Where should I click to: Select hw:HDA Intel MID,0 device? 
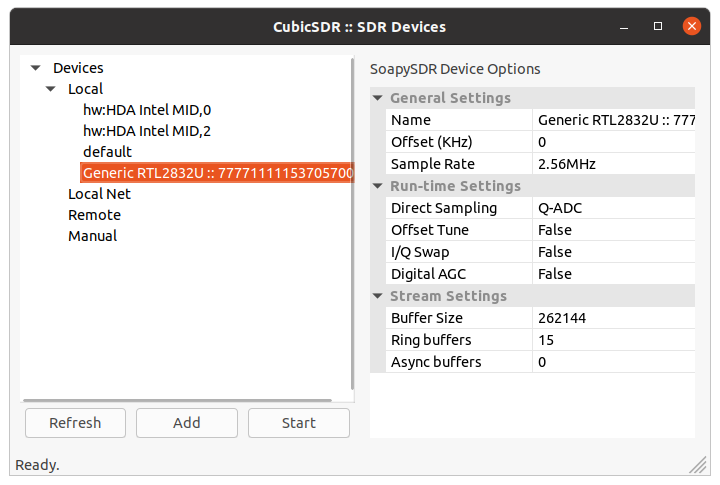click(x=147, y=110)
